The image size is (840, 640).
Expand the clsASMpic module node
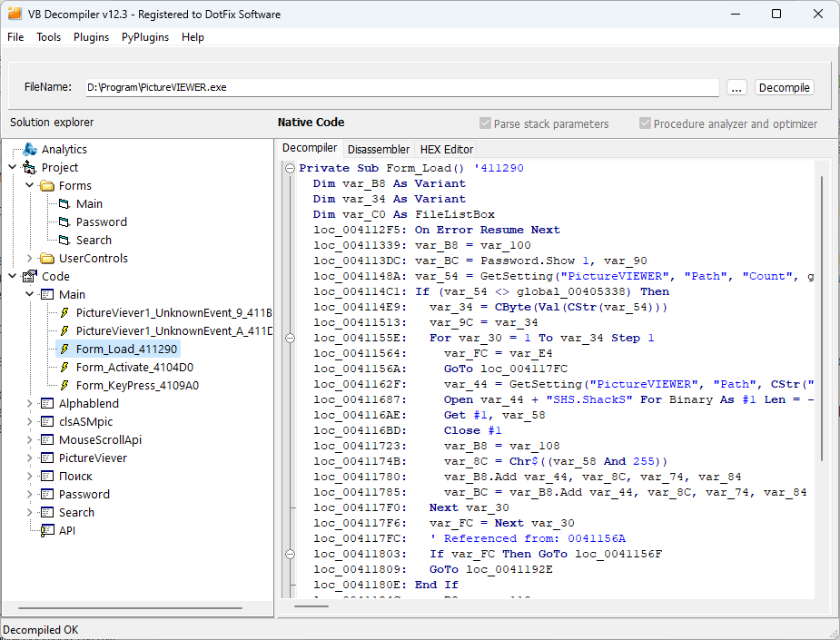tap(29, 421)
